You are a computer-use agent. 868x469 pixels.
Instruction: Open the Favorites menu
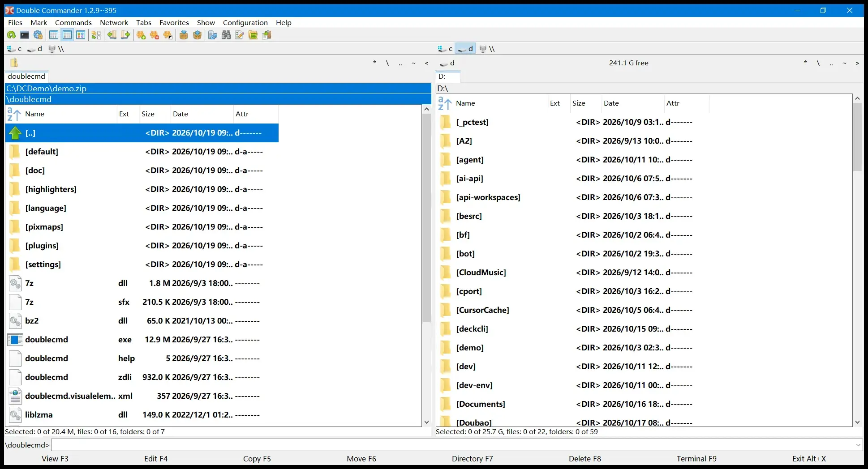point(174,22)
